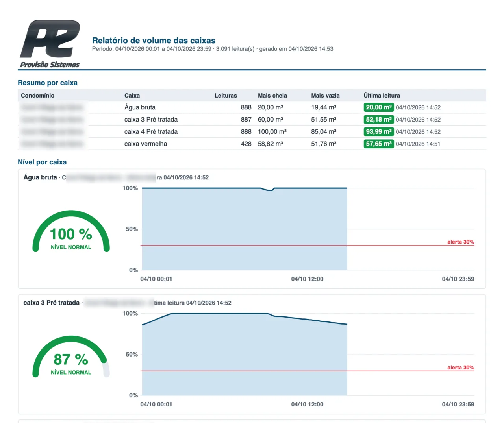Click "04/10 12:00" axis label under Água bruta chart
504x423 pixels.
[307, 279]
